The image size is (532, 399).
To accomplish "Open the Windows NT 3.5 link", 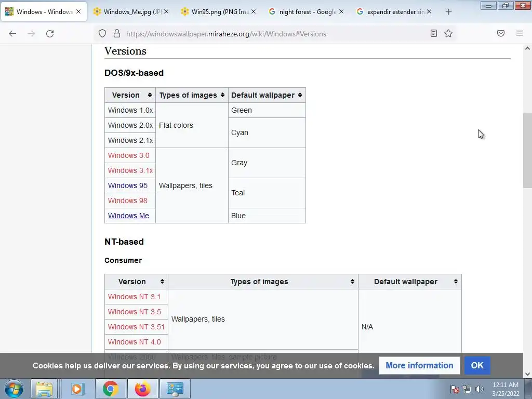I will pos(135,312).
